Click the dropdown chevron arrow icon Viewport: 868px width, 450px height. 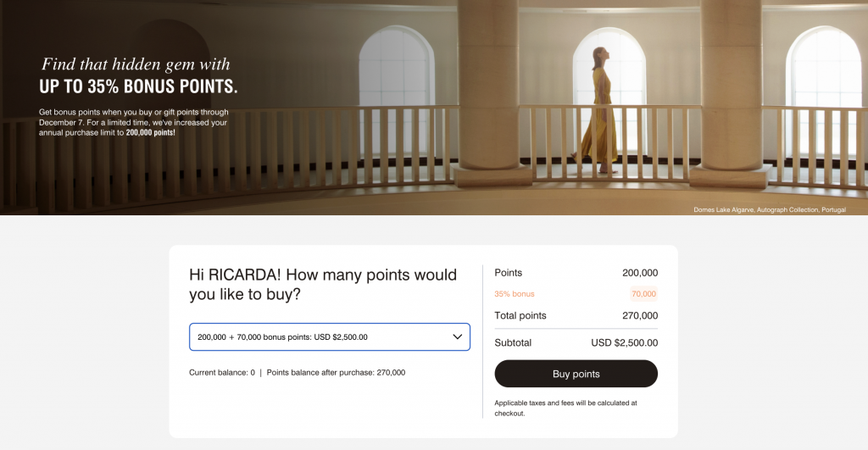click(x=458, y=336)
